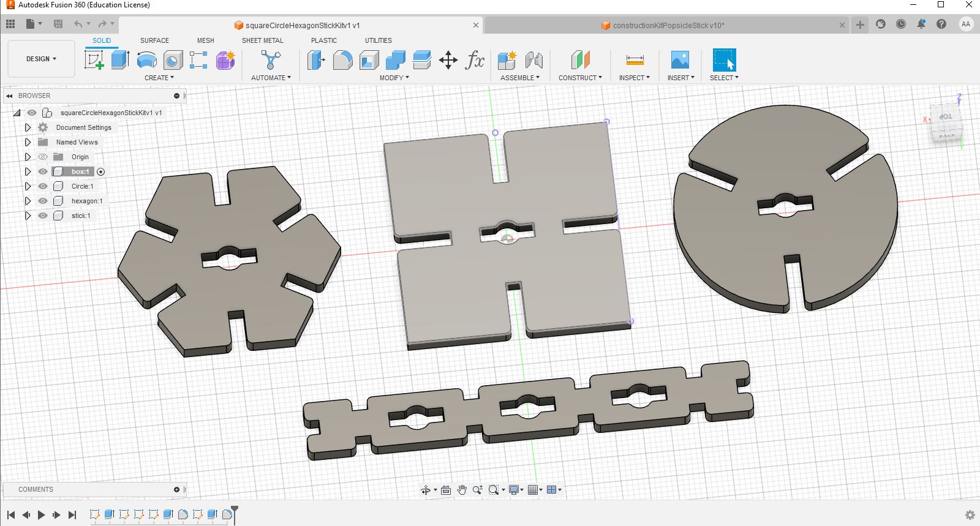Switch to the PLASTIC tab

click(x=324, y=40)
